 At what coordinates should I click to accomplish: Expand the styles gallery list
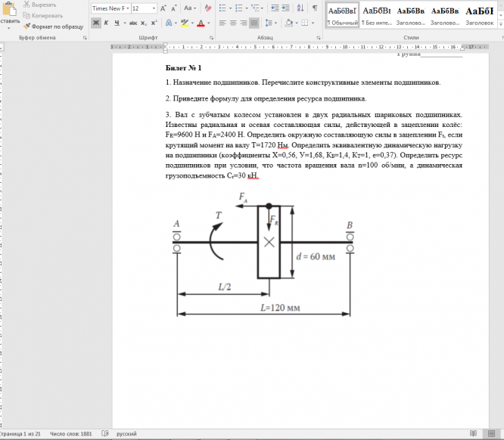pyautogui.click(x=501, y=25)
